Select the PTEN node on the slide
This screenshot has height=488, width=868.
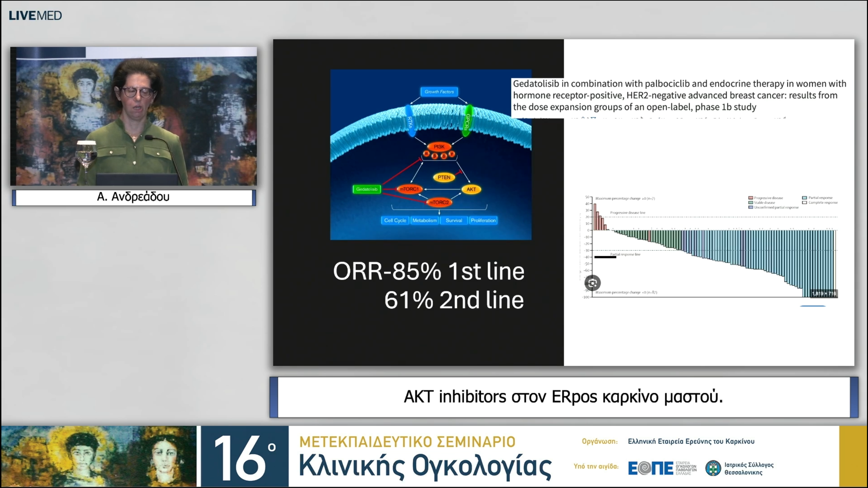444,177
